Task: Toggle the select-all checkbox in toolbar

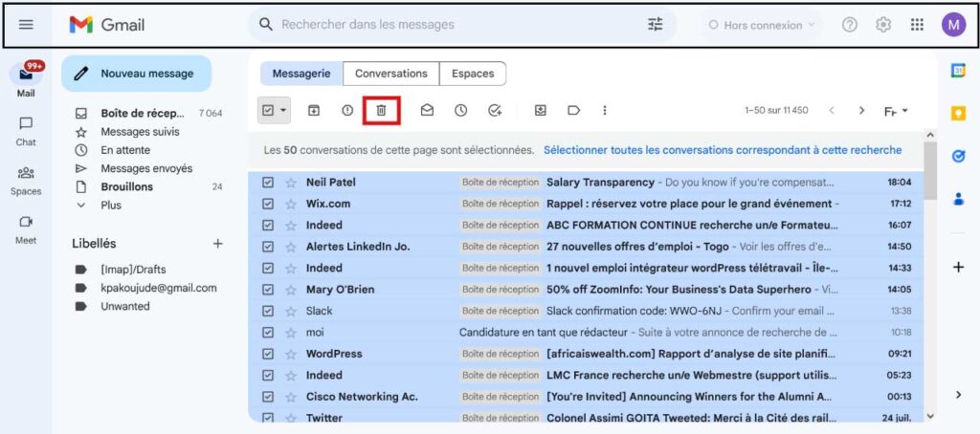Action: tap(268, 111)
